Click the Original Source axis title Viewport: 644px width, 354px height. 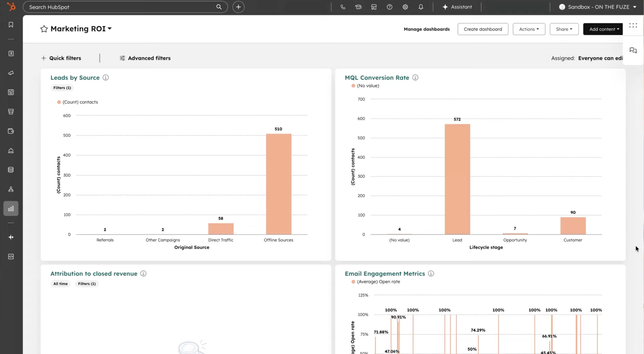coord(192,247)
